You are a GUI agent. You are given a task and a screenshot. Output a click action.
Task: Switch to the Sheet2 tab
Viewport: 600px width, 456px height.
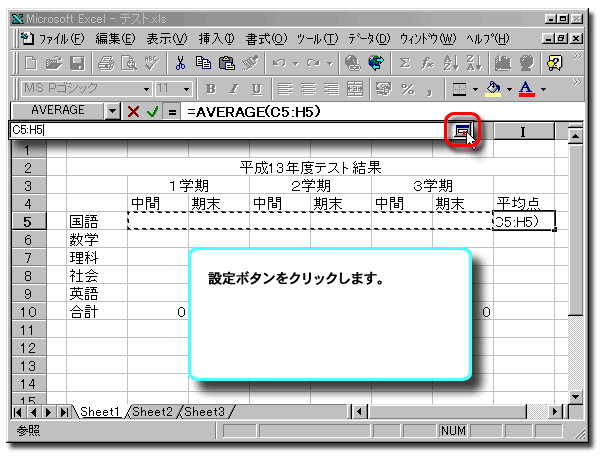pyautogui.click(x=152, y=412)
